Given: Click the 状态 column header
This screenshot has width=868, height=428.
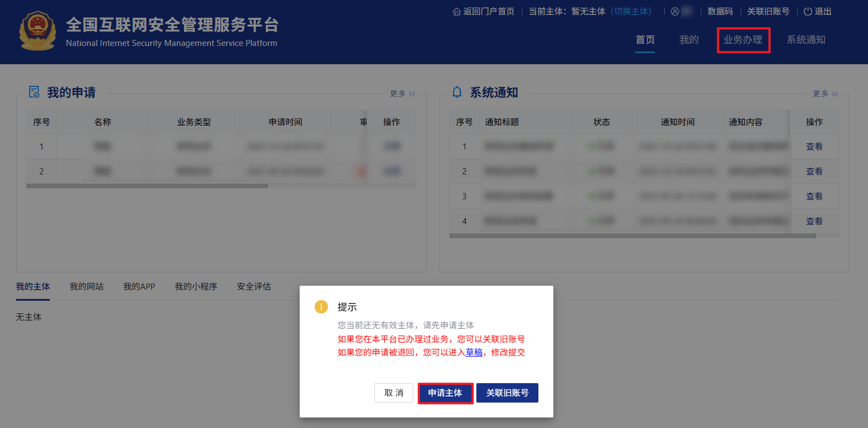Looking at the screenshot, I should tap(602, 122).
